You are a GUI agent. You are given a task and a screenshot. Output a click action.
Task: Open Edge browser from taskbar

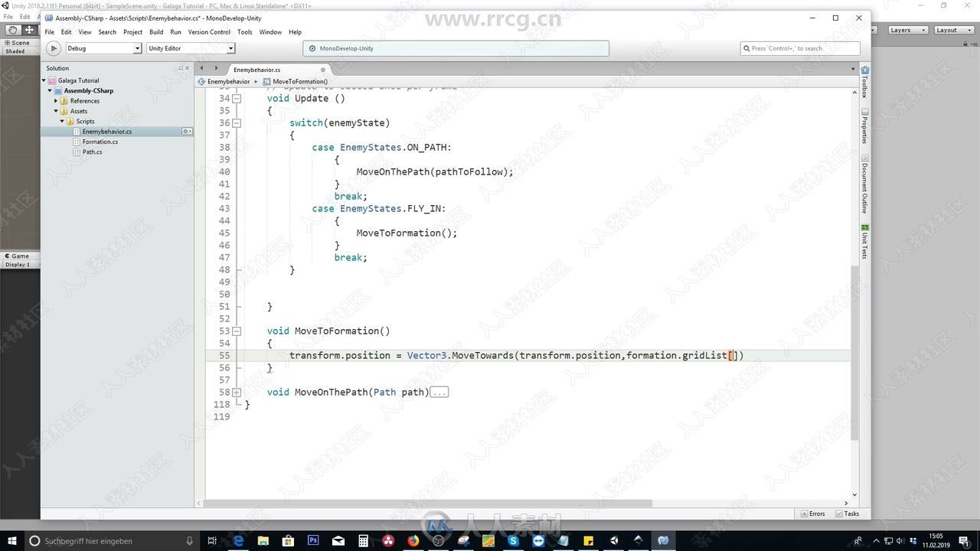coord(238,540)
